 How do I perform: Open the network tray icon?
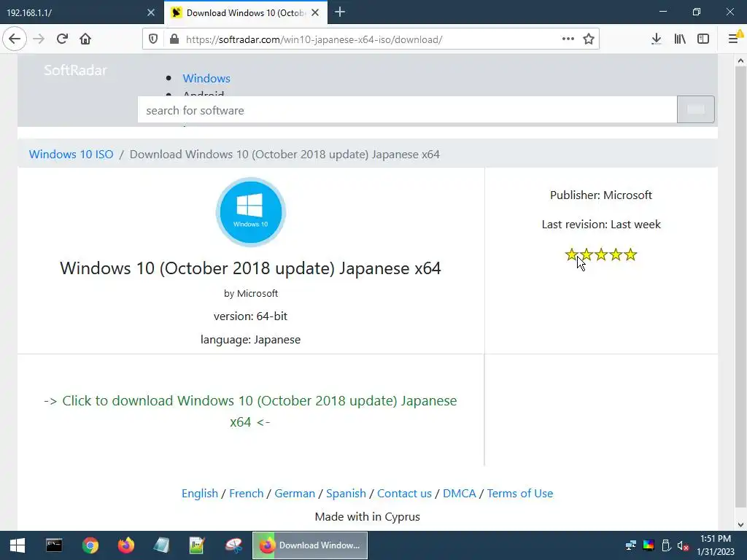tap(631, 545)
